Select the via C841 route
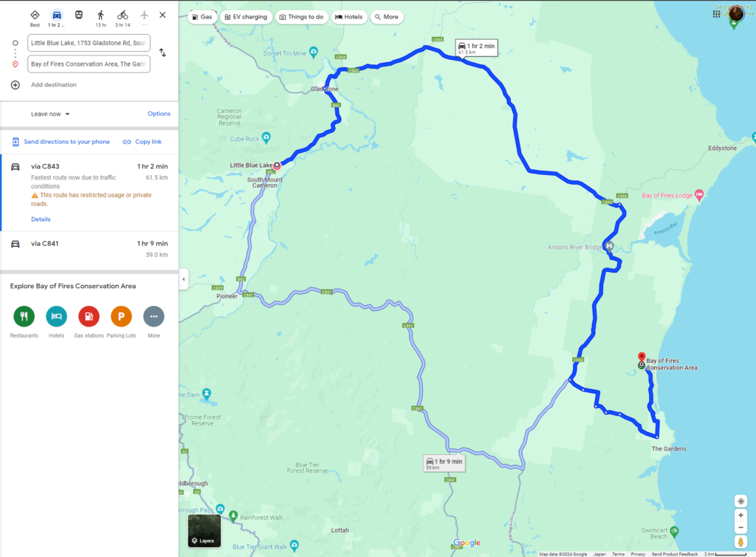The width and height of the screenshot is (756, 557). 89,249
